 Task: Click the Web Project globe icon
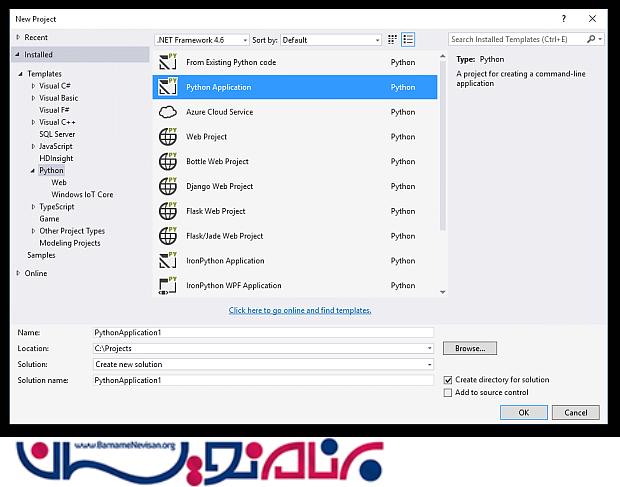168,137
